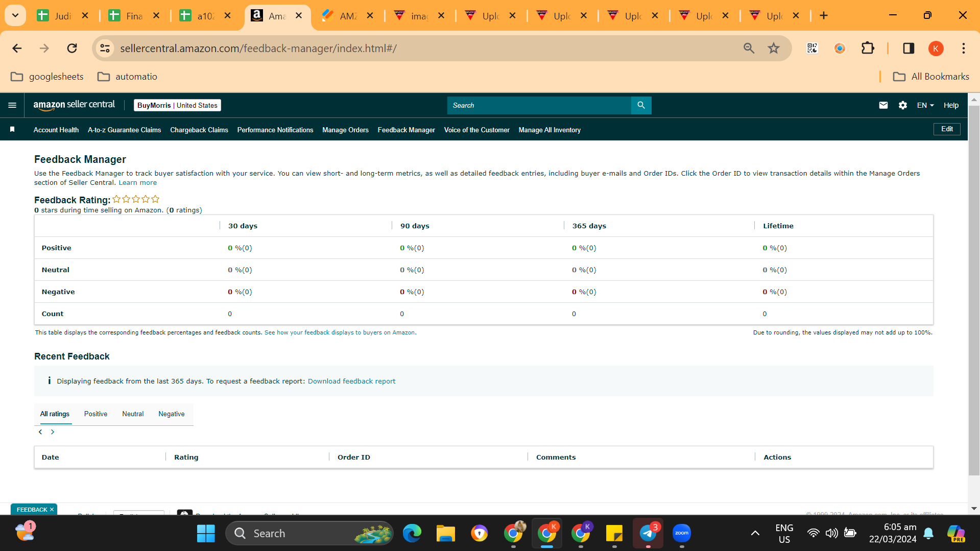Open Chargeback Claims page
This screenshot has height=551, width=980.
pyautogui.click(x=199, y=130)
